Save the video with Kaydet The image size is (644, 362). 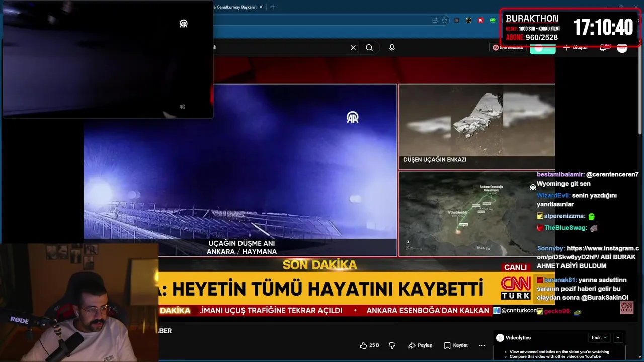(456, 345)
